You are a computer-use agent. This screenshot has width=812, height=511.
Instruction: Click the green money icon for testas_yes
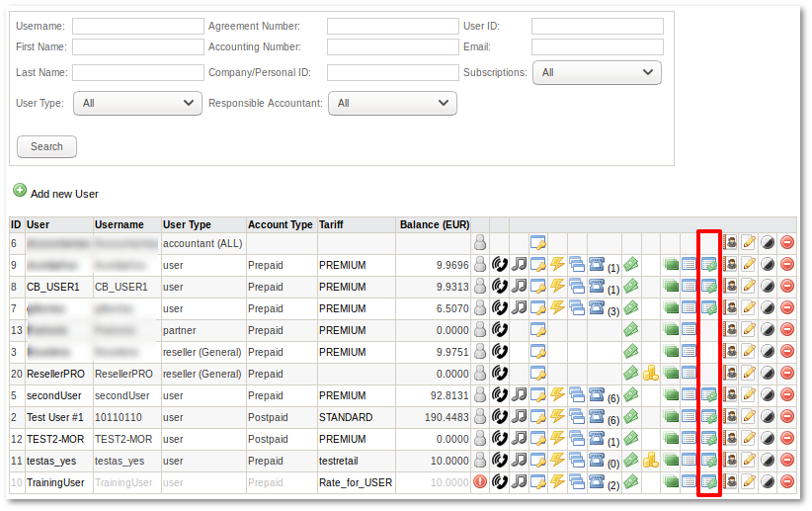[630, 461]
